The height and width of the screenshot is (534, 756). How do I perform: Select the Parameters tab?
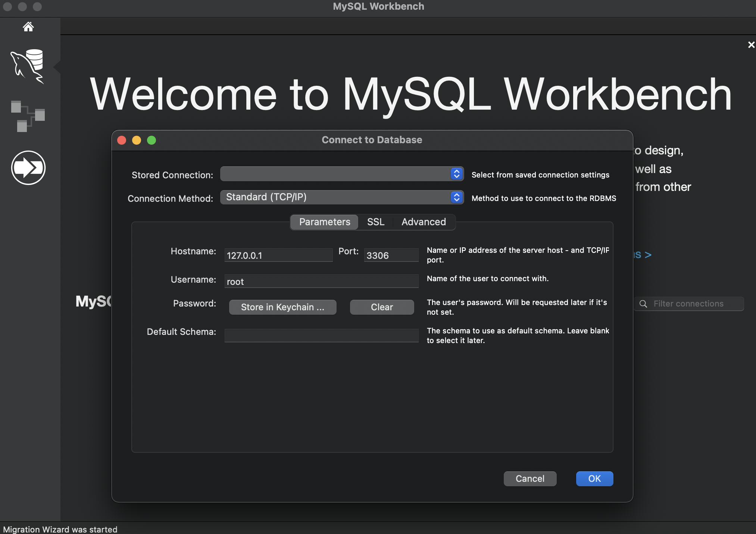(324, 222)
